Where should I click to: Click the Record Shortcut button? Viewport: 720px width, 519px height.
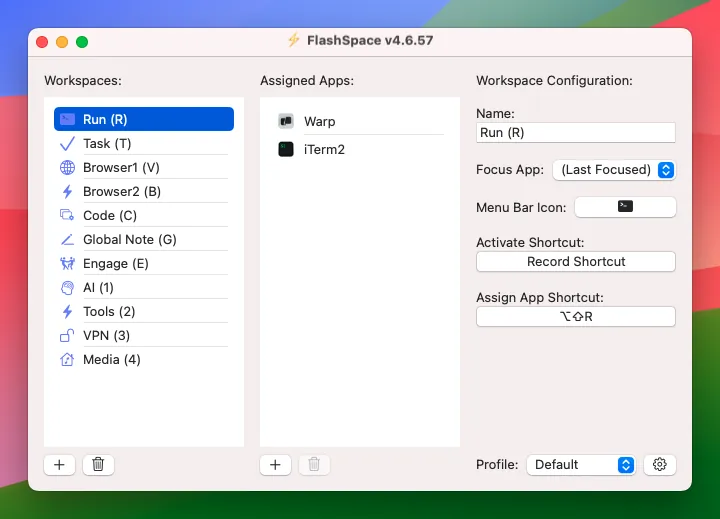(576, 262)
